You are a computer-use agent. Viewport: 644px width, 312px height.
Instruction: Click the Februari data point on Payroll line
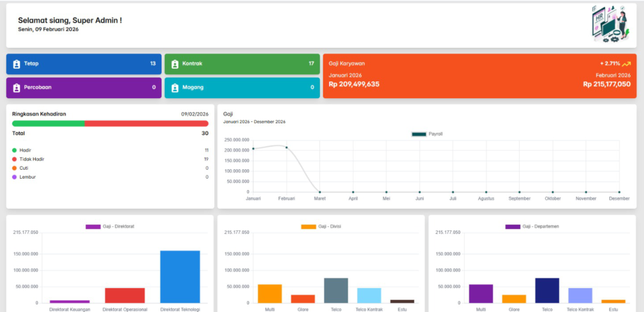click(287, 148)
